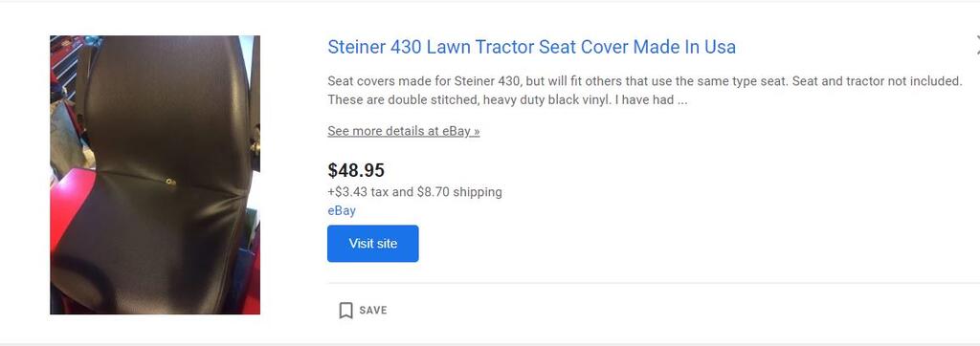Click the $48.95 price text
This screenshot has height=346, width=980.
coord(356,170)
